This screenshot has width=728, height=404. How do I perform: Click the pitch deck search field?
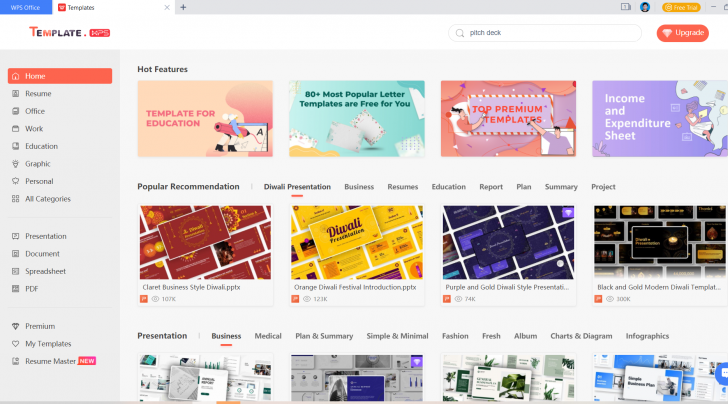click(x=545, y=33)
